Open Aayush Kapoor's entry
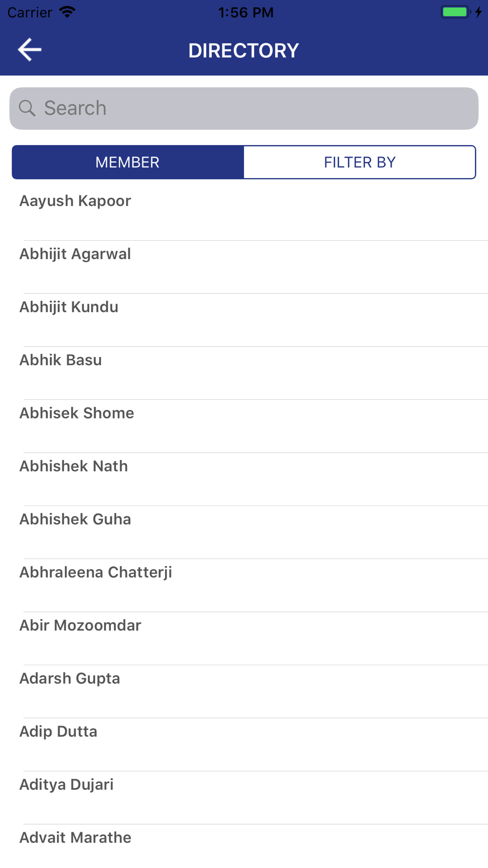Viewport: 488px width, 868px height. [x=244, y=214]
